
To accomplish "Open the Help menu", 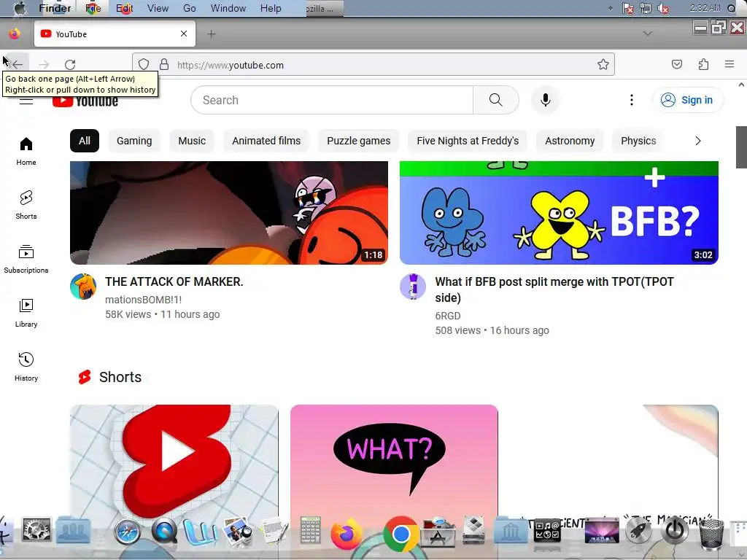I will 271,8.
